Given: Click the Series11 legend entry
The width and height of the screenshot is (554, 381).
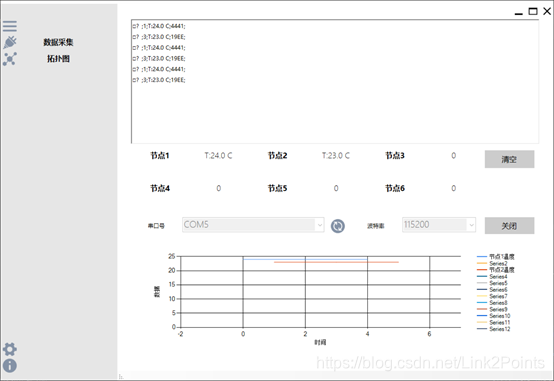Looking at the screenshot, I should coord(494,322).
